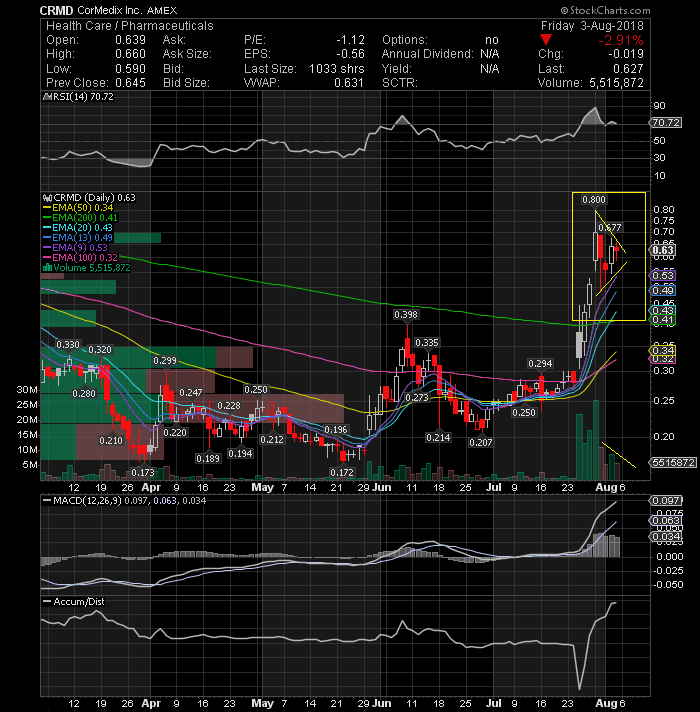Select the Prev Close value 0.645

(x=130, y=83)
